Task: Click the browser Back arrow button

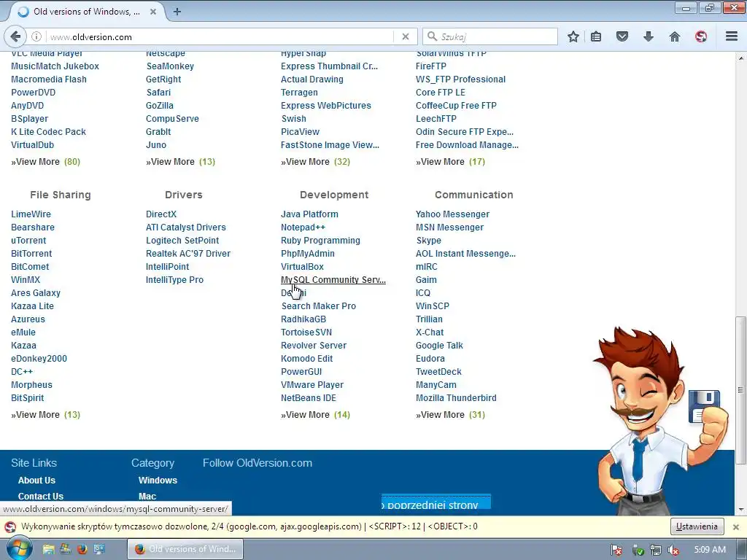Action: [x=15, y=36]
